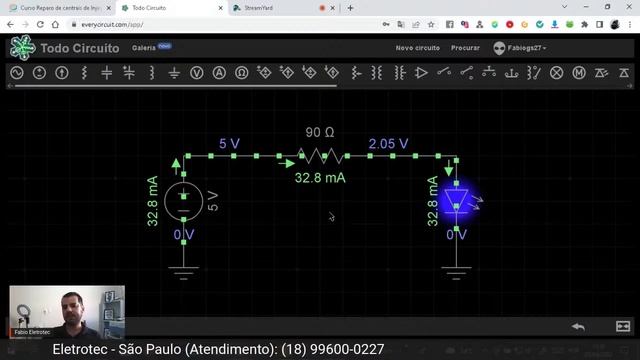Pick the polarized capacitor component
Screen dimensions: 640x360
coord(129,73)
